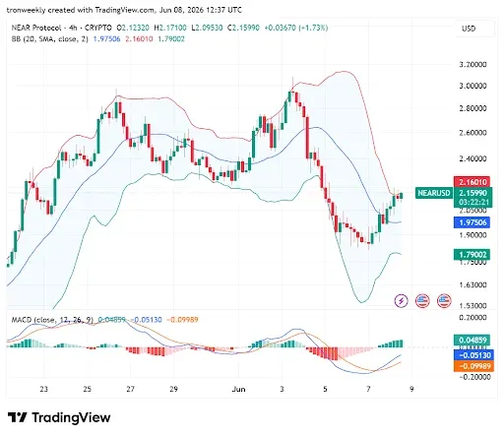The image size is (504, 437).
Task: Click the Jun label on time axis
Action: point(238,389)
